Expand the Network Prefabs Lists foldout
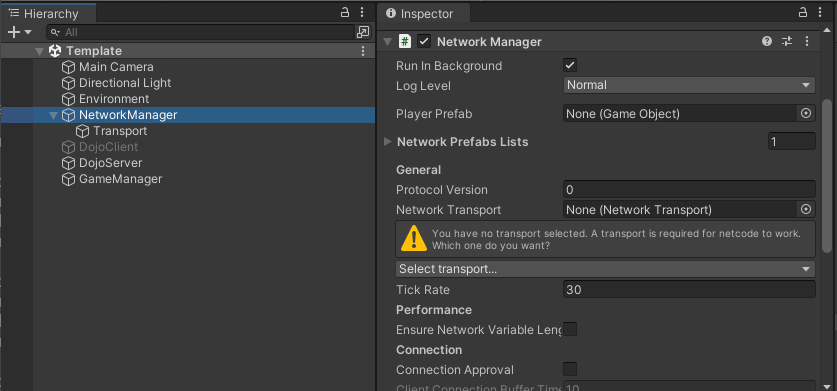This screenshot has width=837, height=391. (x=388, y=142)
